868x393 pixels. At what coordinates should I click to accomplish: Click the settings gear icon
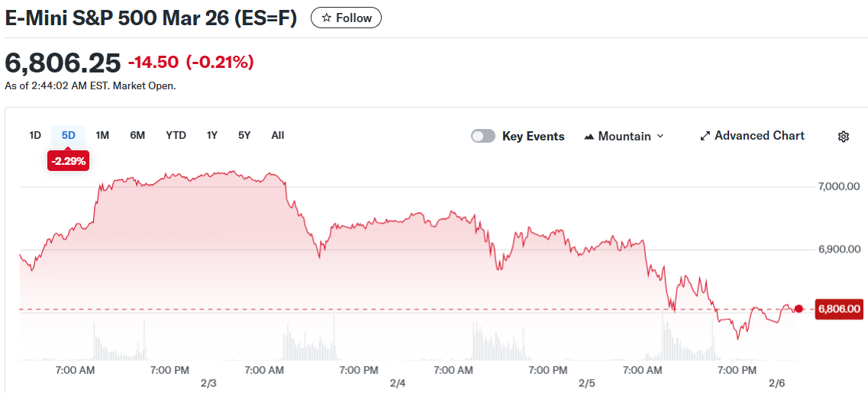[844, 137]
